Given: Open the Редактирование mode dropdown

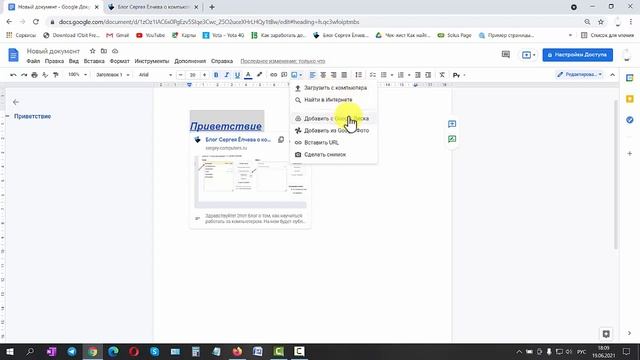Looking at the screenshot, I should tap(580, 75).
